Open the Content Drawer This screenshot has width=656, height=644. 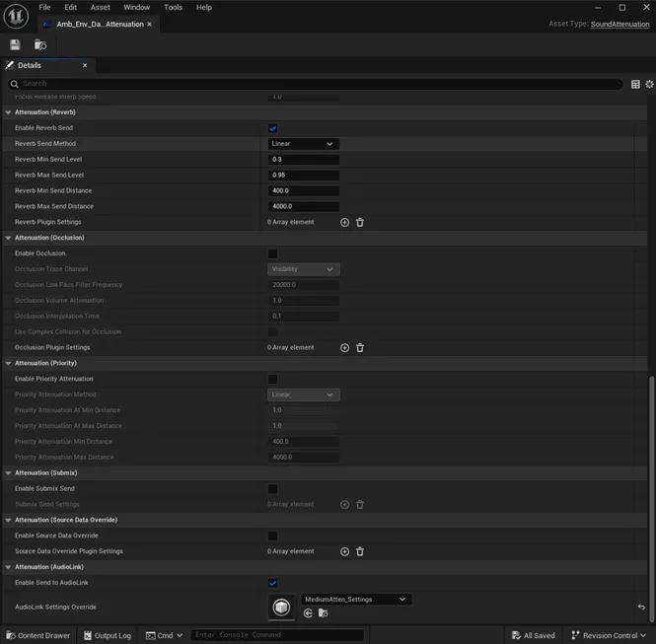(x=38, y=636)
